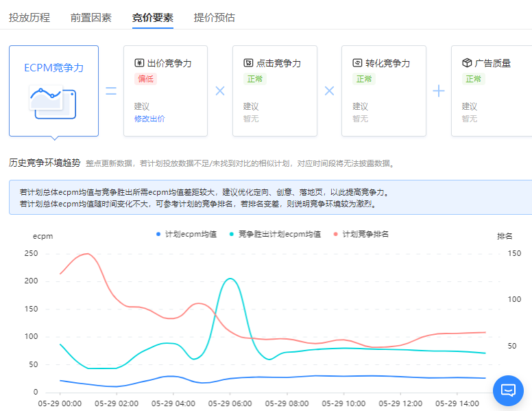Screen dimensions: 532x411
Task: Open the 前置因素 tab
Action: [x=91, y=17]
